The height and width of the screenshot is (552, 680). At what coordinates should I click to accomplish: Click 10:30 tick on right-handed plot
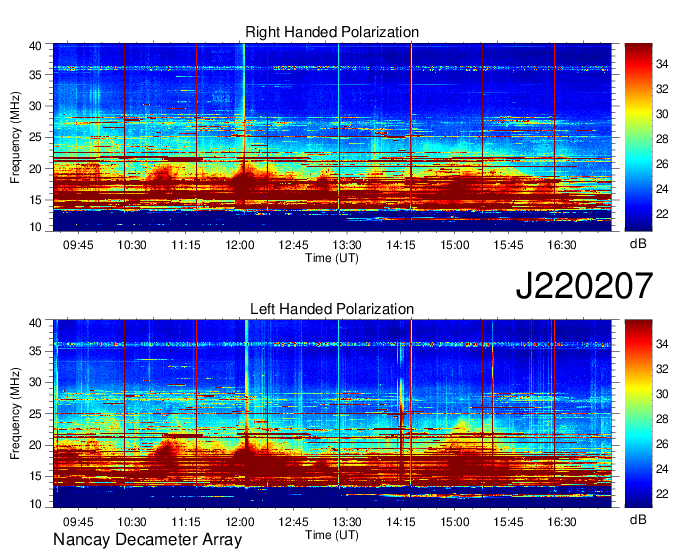[132, 245]
